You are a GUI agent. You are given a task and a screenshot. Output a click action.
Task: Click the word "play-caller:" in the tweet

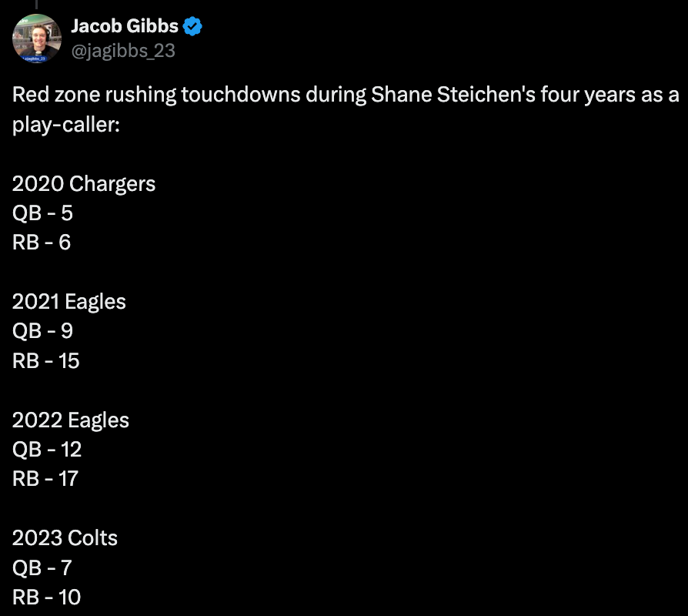tap(66, 125)
